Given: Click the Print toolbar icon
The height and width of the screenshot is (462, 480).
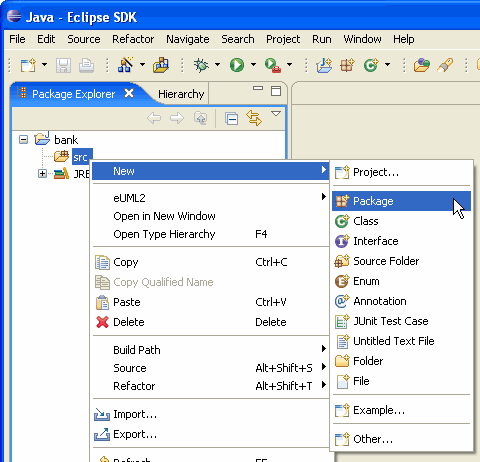Looking at the screenshot, I should pyautogui.click(x=86, y=65).
